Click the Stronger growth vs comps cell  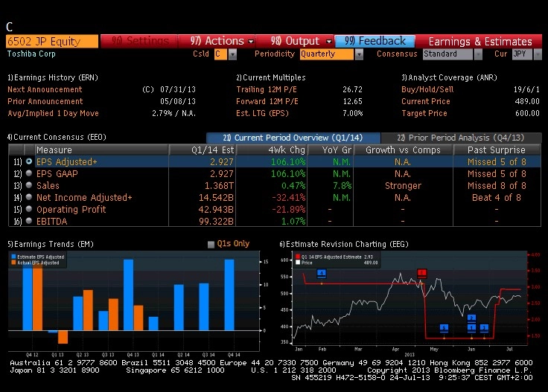(x=403, y=186)
